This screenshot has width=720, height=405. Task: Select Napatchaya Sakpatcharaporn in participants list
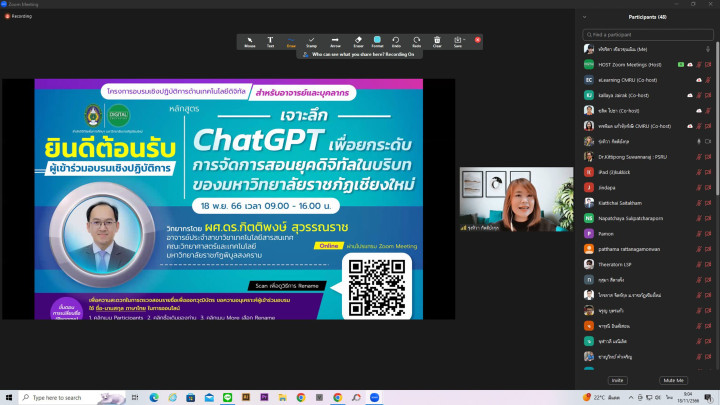click(x=647, y=219)
